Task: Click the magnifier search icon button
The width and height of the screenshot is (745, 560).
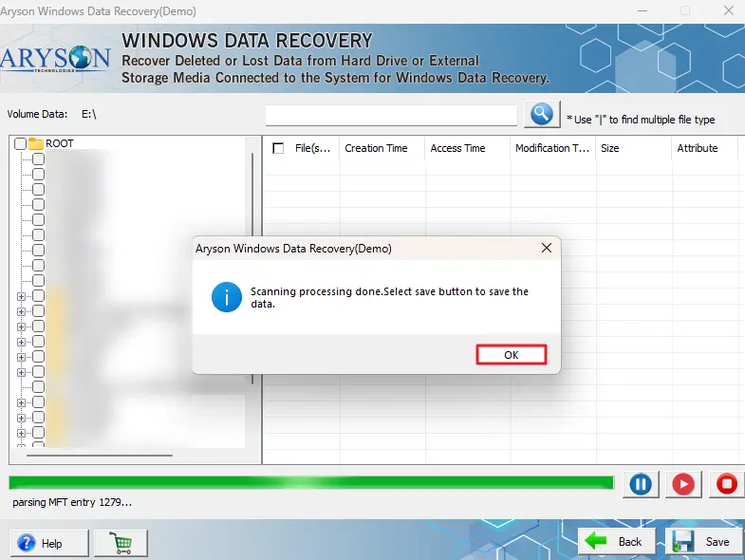Action: point(542,115)
